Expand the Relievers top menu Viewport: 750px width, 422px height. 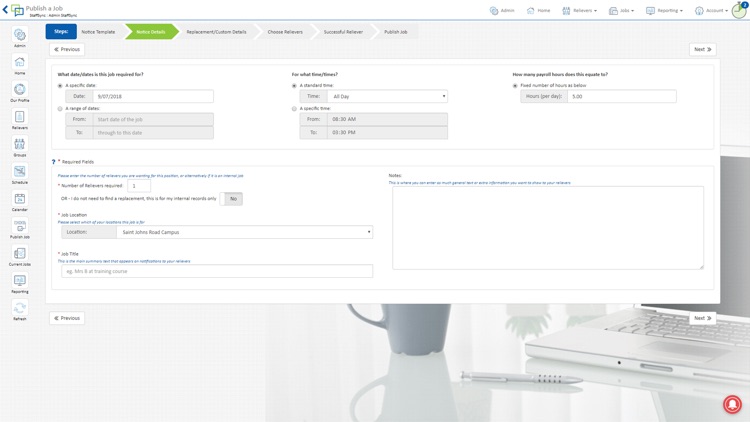[x=579, y=11]
